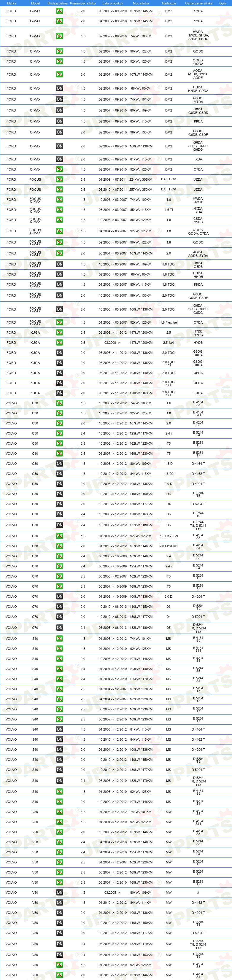The height and width of the screenshot is (980, 232).
Task: Click petrol icon in C-MAX 04.2009 SYDA row
Action: 60,21
